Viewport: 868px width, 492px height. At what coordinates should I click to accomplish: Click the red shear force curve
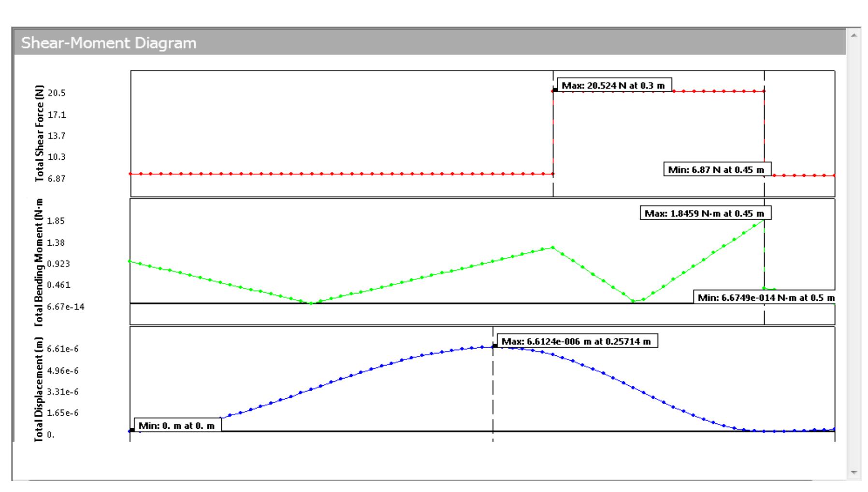click(338, 174)
